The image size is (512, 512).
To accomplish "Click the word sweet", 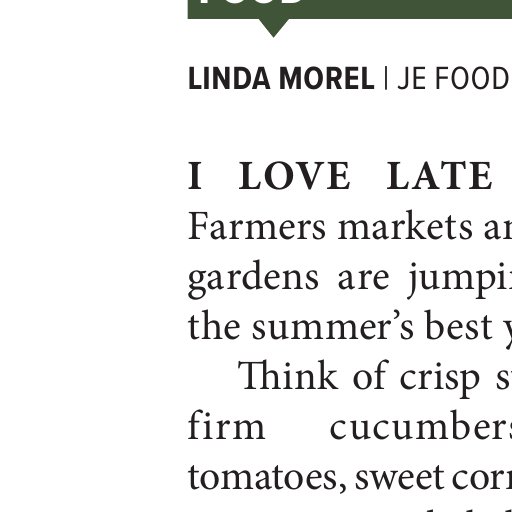I will (x=399, y=477).
